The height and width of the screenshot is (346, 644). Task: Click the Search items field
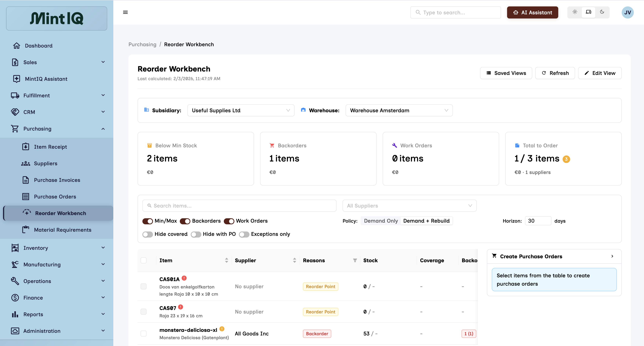[239, 206]
